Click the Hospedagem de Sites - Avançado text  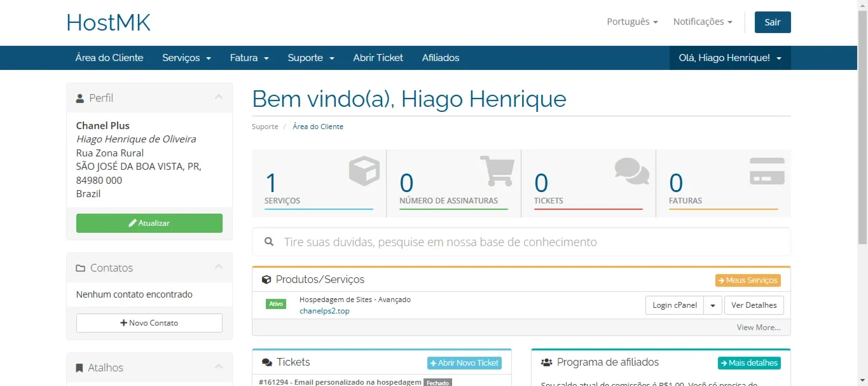[x=355, y=300]
